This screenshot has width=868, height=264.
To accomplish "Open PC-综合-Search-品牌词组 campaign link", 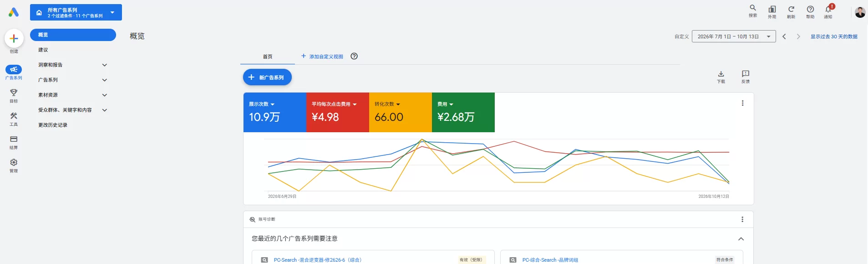I will coord(550,260).
